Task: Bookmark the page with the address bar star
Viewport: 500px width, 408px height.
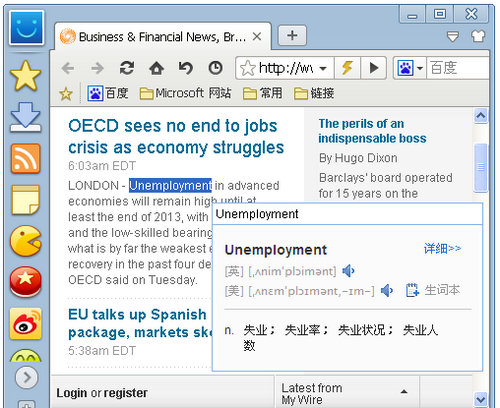Action: click(x=247, y=68)
